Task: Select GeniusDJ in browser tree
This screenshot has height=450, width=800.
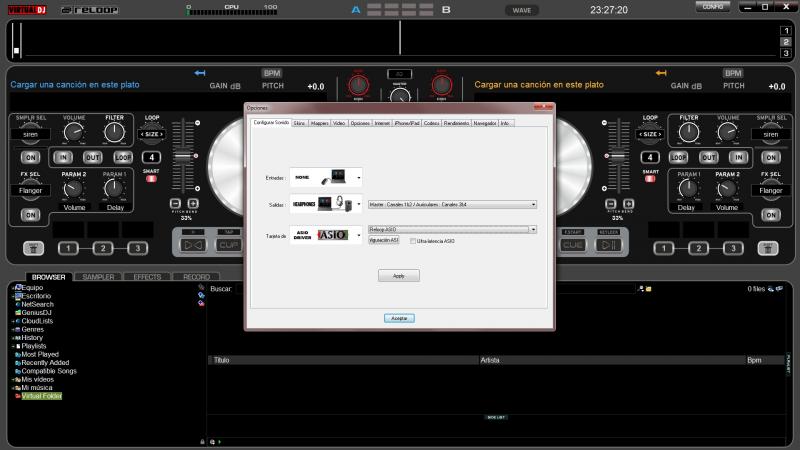Action: pos(36,312)
